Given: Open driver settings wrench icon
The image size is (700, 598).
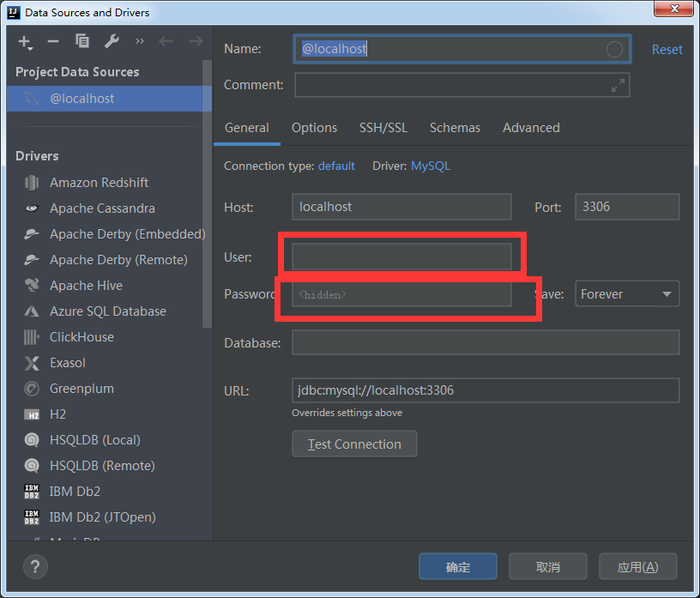Looking at the screenshot, I should tap(112, 41).
